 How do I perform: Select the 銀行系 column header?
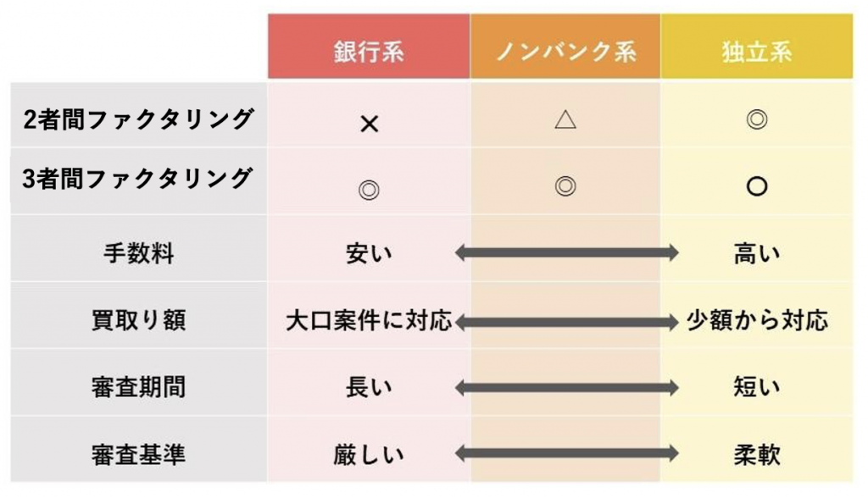click(x=369, y=47)
